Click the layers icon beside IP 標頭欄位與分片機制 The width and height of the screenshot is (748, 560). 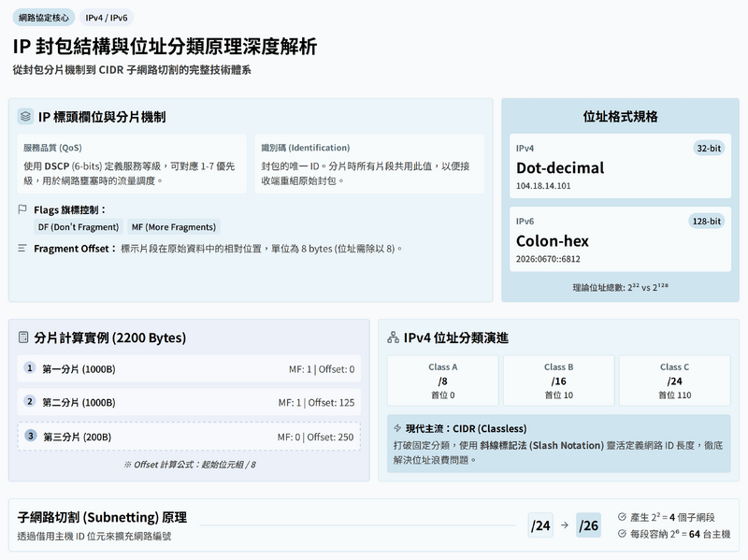tap(25, 117)
